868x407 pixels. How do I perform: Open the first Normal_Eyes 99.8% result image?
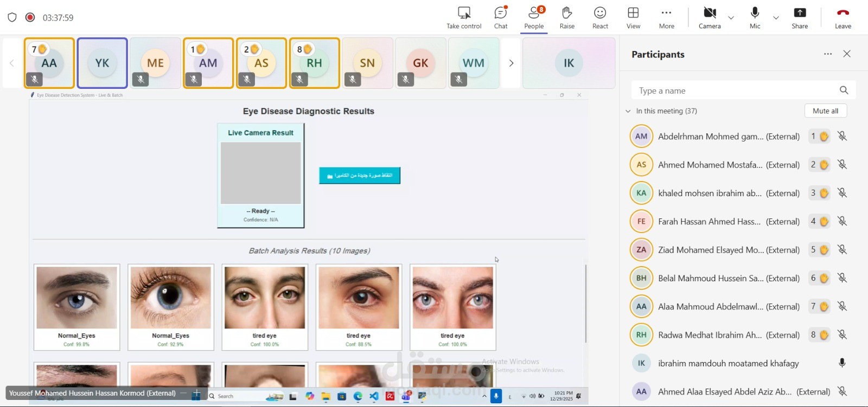(x=77, y=298)
